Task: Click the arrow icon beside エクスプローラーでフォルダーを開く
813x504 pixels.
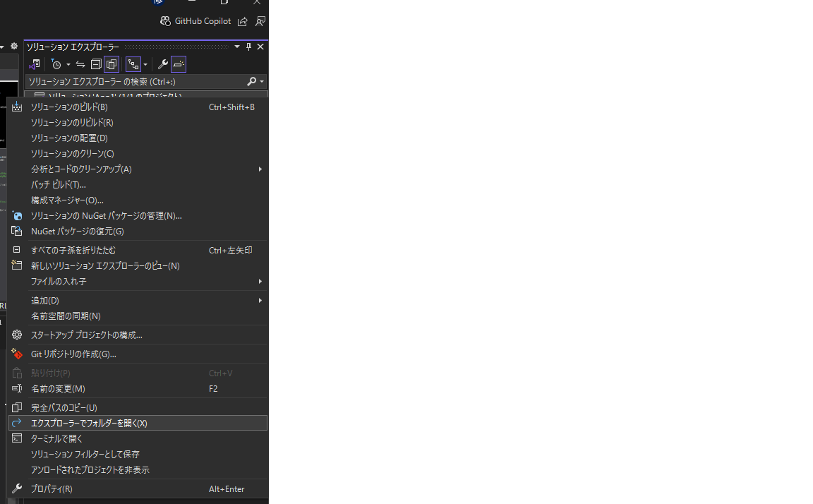Action: [17, 423]
